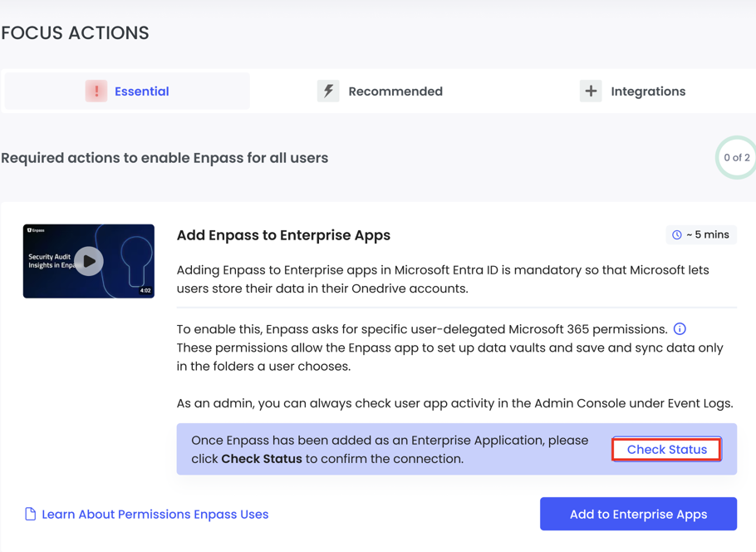Screen dimensions: 756x552
Task: Click the lightning bolt icon beside Recommended
Action: 327,91
